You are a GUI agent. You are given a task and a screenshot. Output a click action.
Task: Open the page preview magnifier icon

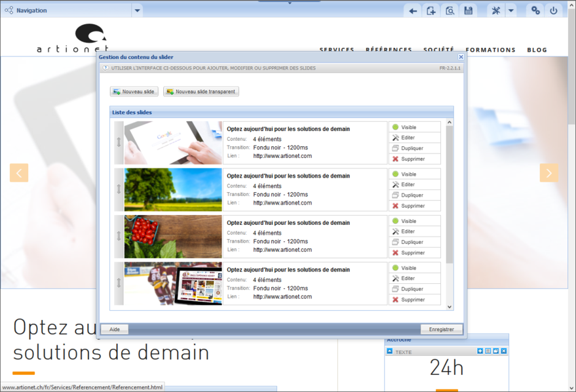450,10
